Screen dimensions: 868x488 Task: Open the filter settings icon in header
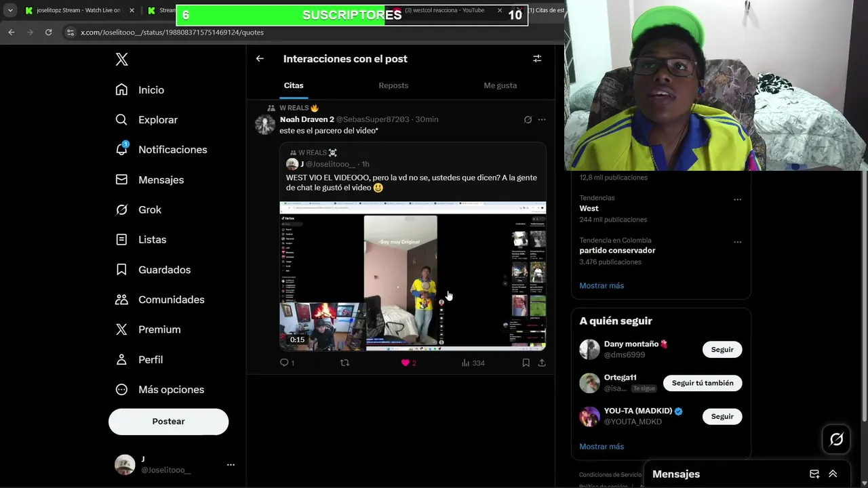(537, 59)
